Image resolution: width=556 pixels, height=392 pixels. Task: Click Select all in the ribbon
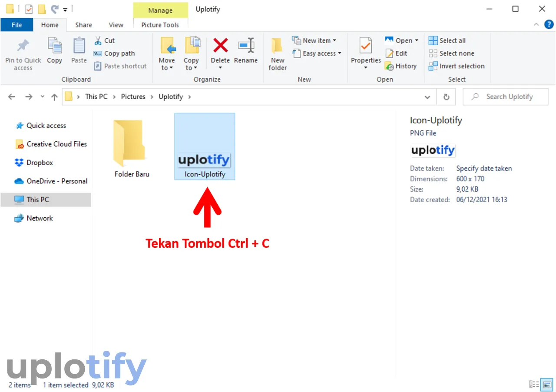click(x=447, y=40)
